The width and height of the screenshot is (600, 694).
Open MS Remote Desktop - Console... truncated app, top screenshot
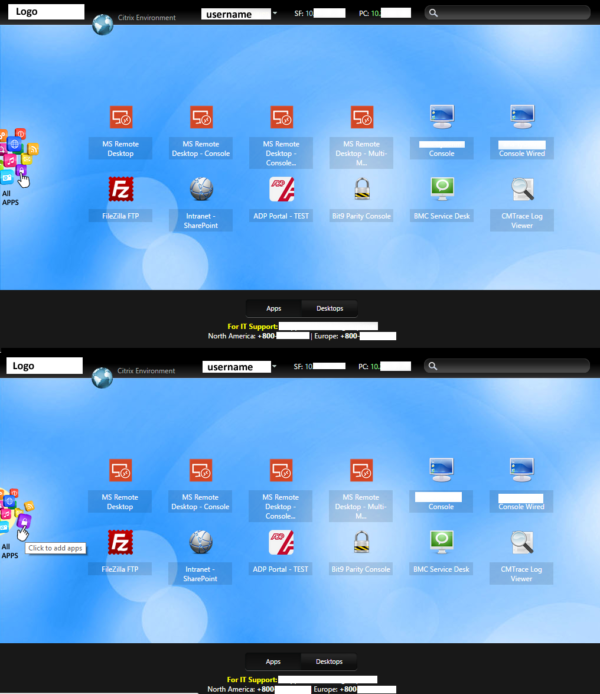[282, 117]
